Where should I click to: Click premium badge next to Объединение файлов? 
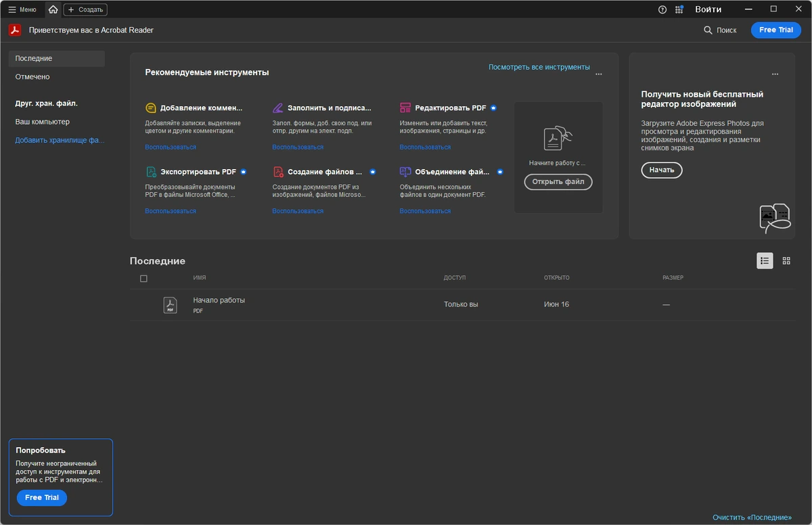(500, 172)
